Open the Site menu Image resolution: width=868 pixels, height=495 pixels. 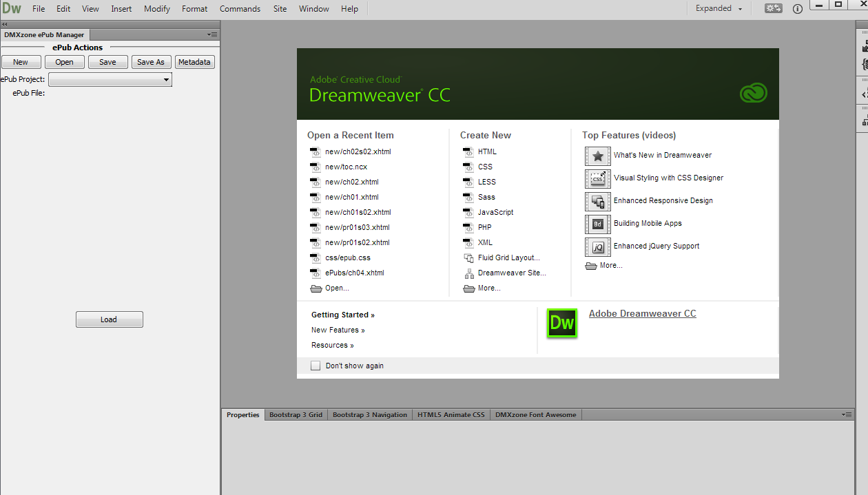[x=280, y=9]
